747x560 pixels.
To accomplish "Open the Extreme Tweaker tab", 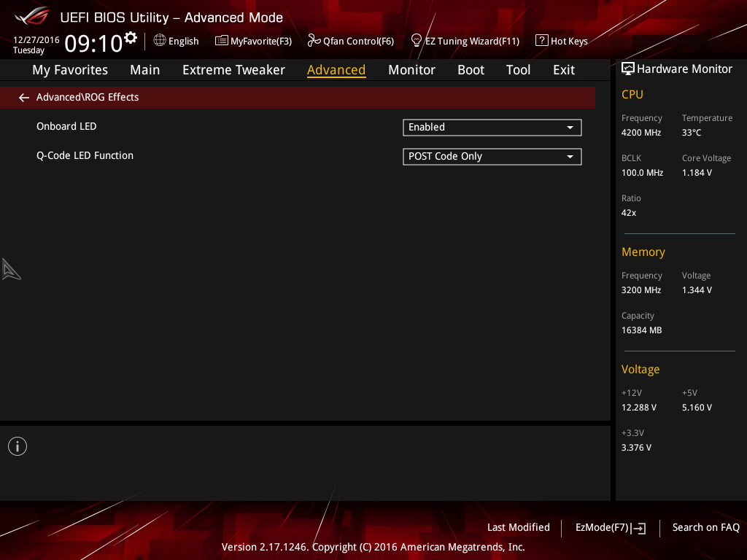I will click(233, 70).
